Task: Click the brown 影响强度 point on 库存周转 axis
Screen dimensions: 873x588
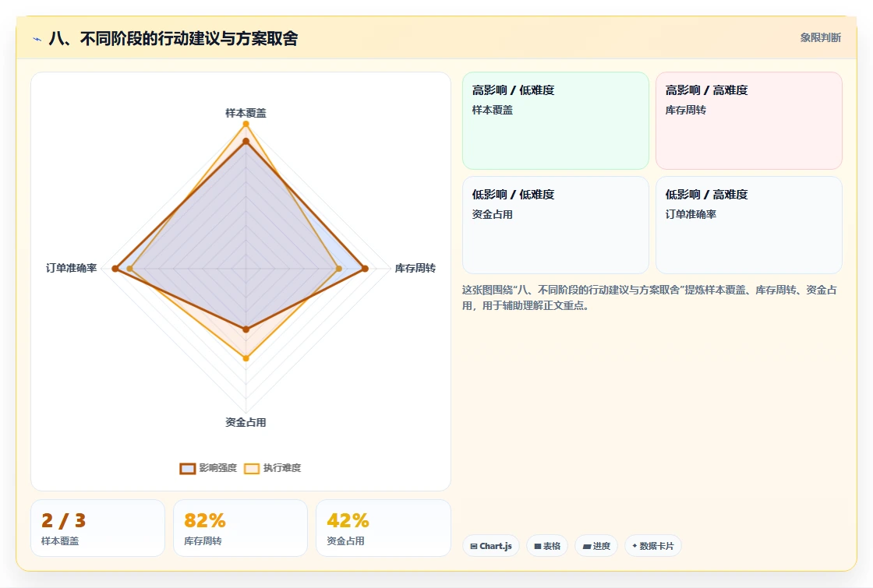Action: point(366,269)
